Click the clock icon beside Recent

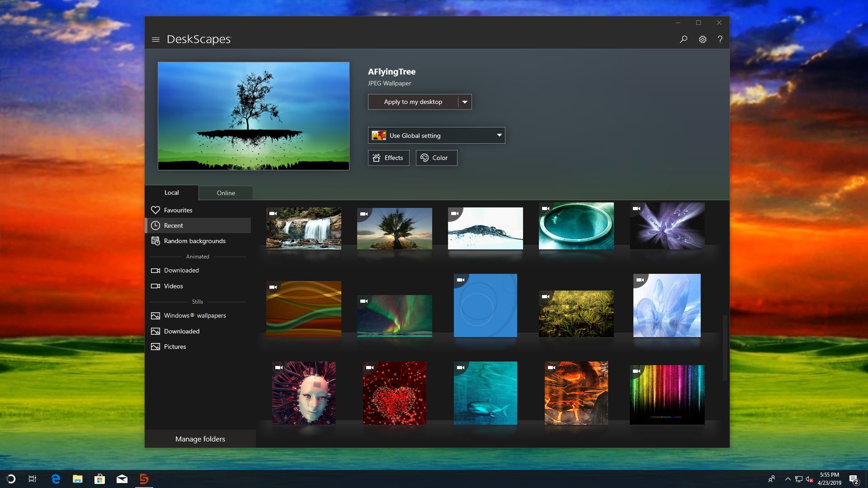click(x=156, y=225)
